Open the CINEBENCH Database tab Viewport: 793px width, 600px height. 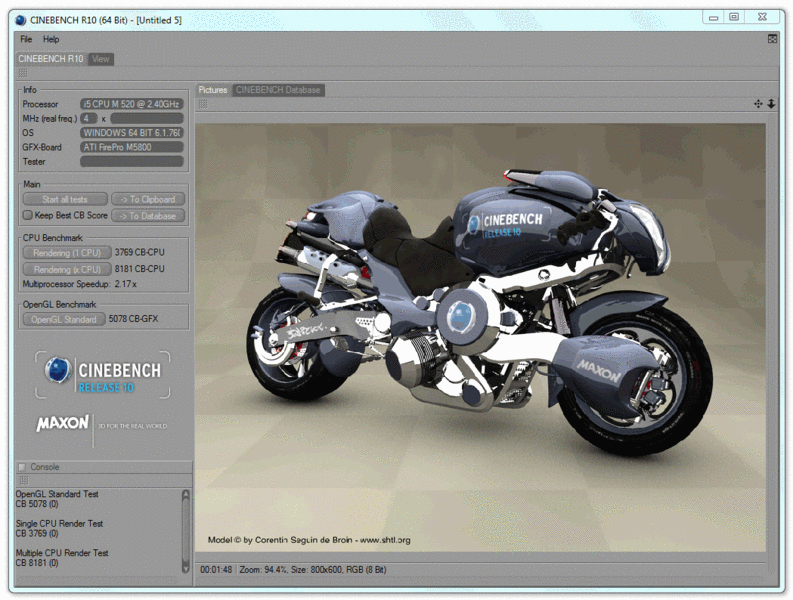[x=278, y=90]
